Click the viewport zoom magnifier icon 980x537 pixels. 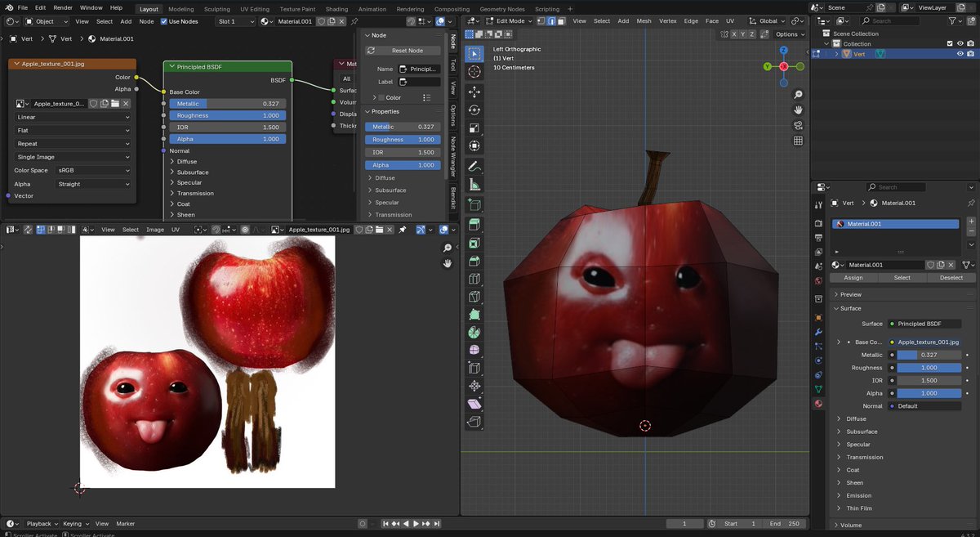pyautogui.click(x=798, y=95)
